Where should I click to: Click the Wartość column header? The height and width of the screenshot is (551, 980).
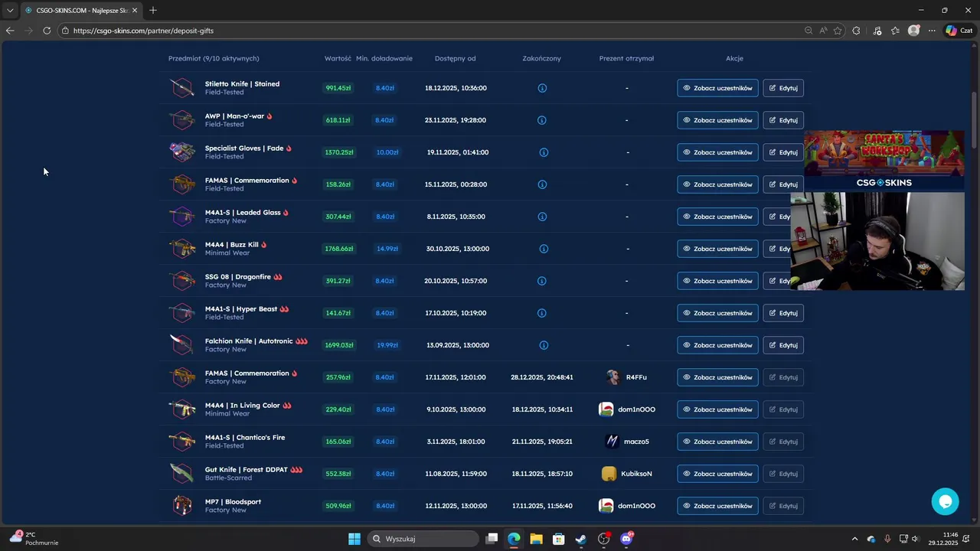point(338,58)
